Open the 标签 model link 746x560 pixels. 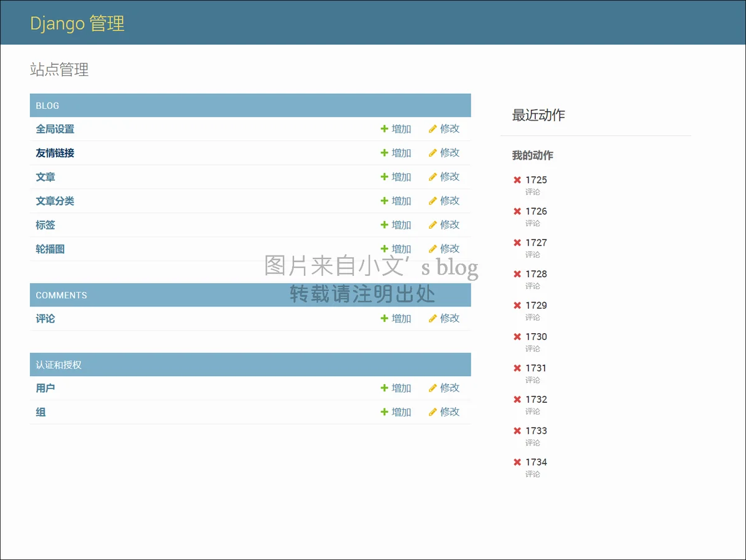click(45, 225)
